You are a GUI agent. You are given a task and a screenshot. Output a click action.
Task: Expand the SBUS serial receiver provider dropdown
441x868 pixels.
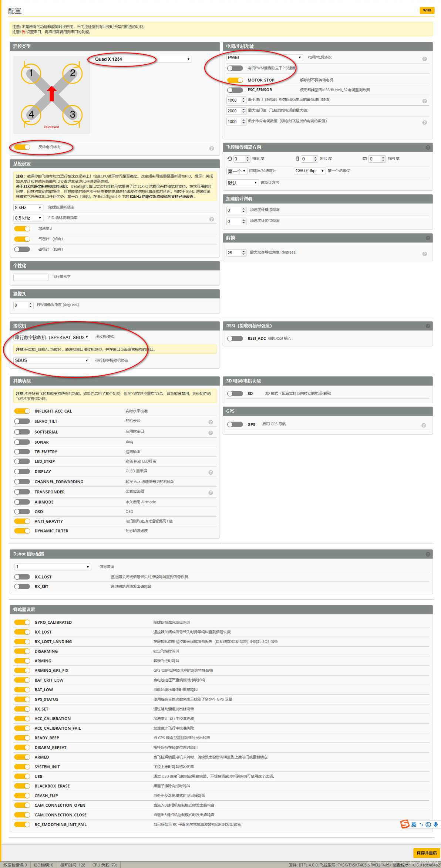(x=51, y=360)
